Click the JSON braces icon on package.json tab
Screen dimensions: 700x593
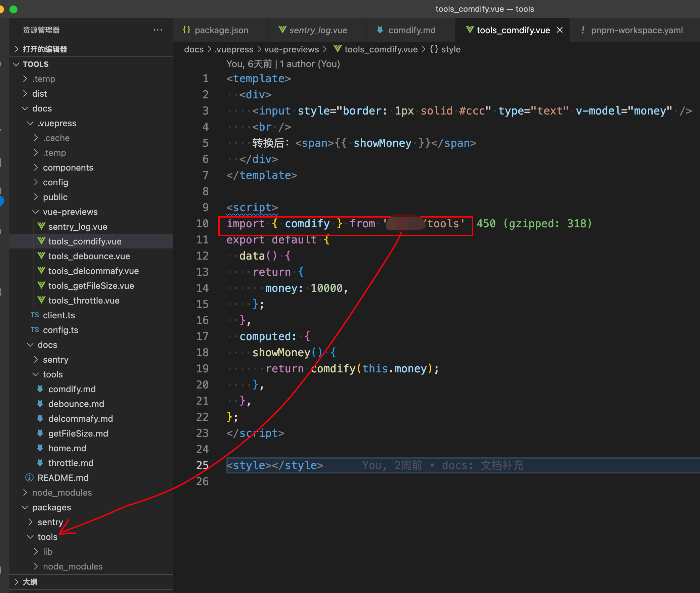187,30
